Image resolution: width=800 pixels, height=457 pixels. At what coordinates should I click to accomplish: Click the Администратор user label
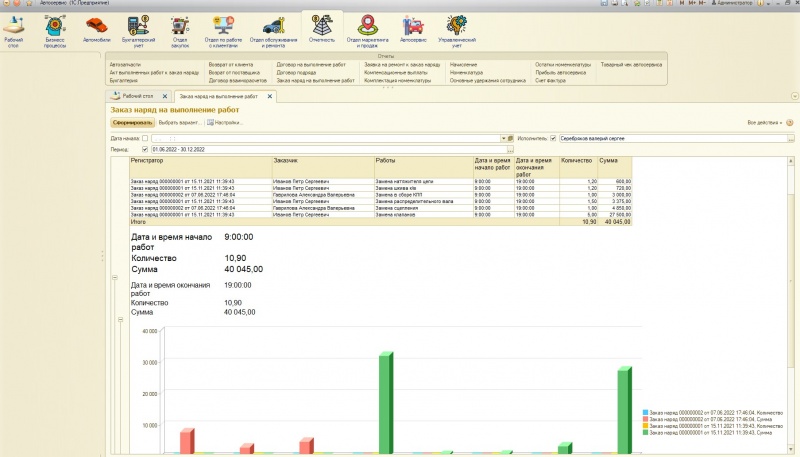(x=731, y=3)
